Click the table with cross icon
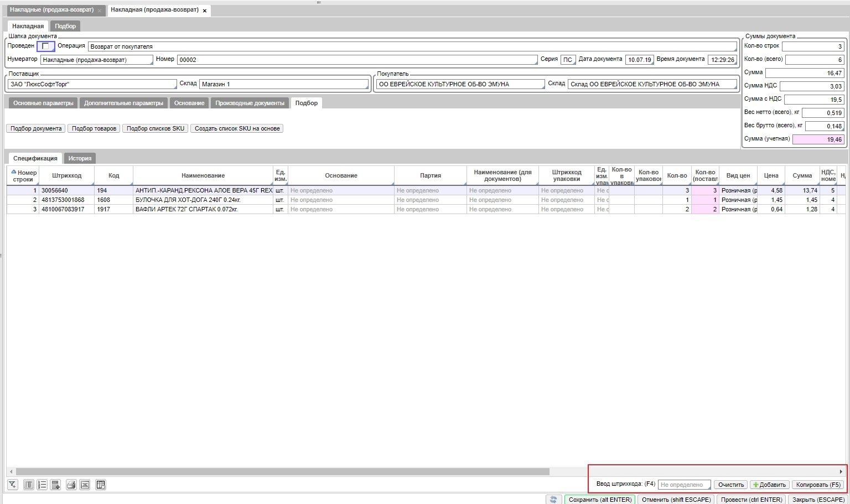Viewport: 850px width, 504px height. click(100, 485)
